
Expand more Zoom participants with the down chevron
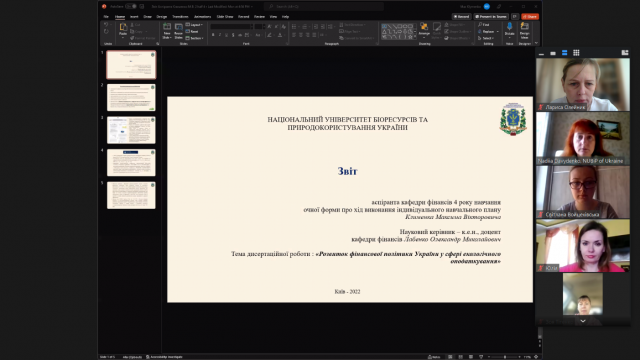pyautogui.click(x=583, y=321)
